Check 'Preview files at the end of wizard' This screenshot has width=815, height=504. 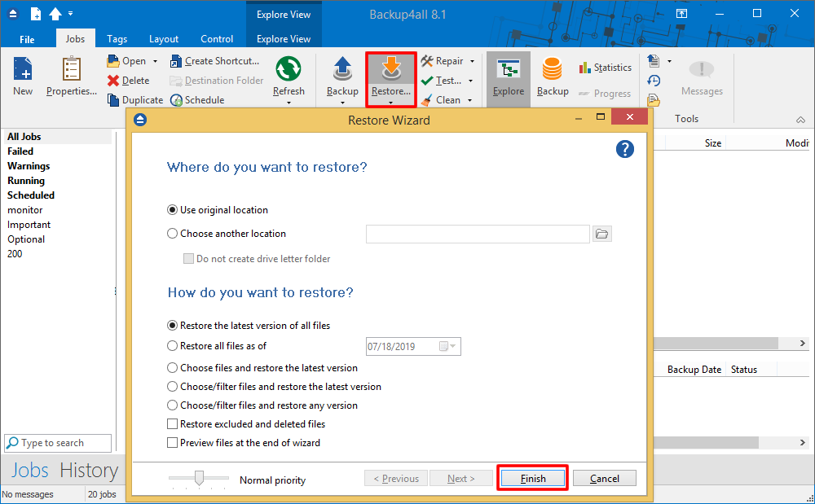[172, 443]
